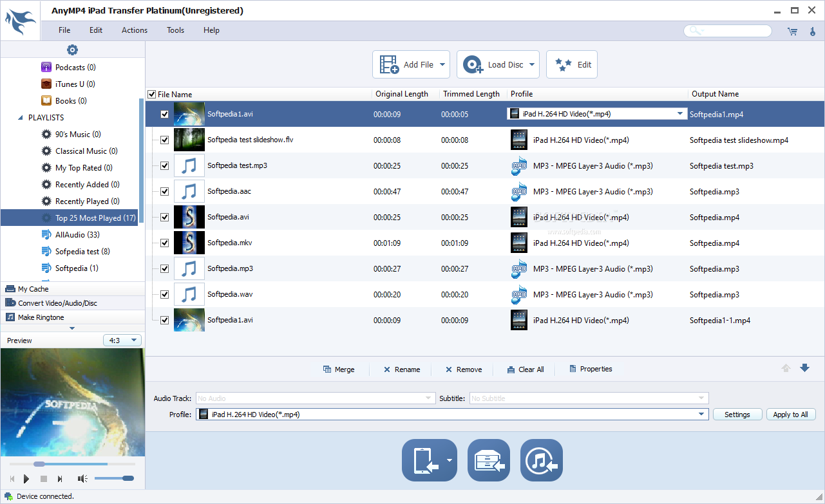Open the preview aspect ratio 4:3 dropdown
825x504 pixels.
122,341
